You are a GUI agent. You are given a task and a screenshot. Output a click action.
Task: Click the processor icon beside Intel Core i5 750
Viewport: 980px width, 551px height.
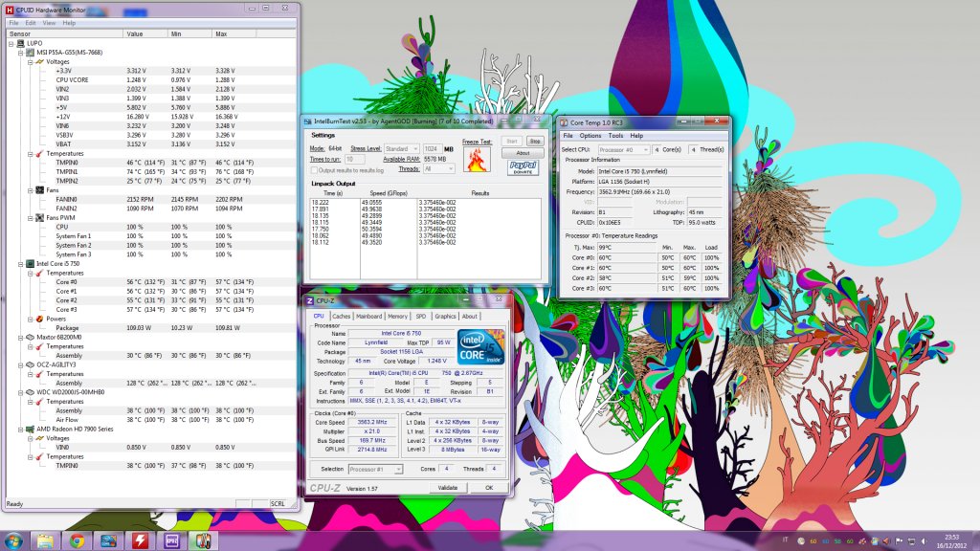[30, 264]
